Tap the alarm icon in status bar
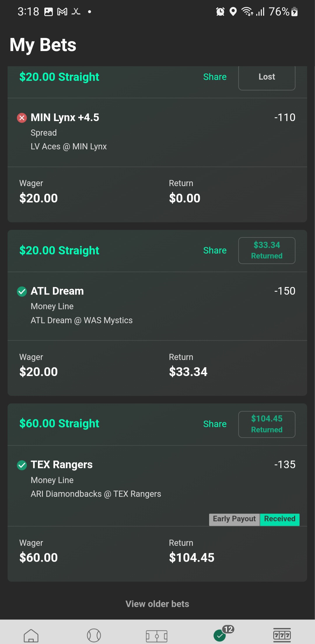 tap(220, 12)
